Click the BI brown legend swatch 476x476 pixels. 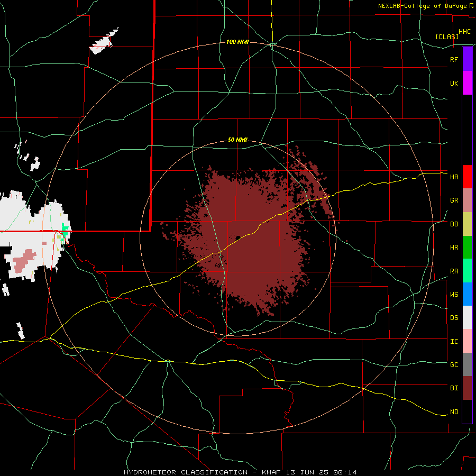coord(467,388)
